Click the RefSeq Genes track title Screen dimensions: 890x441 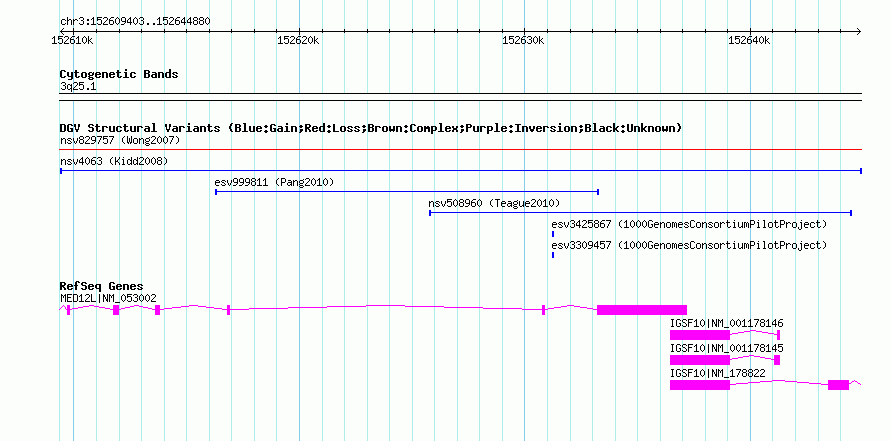pos(102,286)
